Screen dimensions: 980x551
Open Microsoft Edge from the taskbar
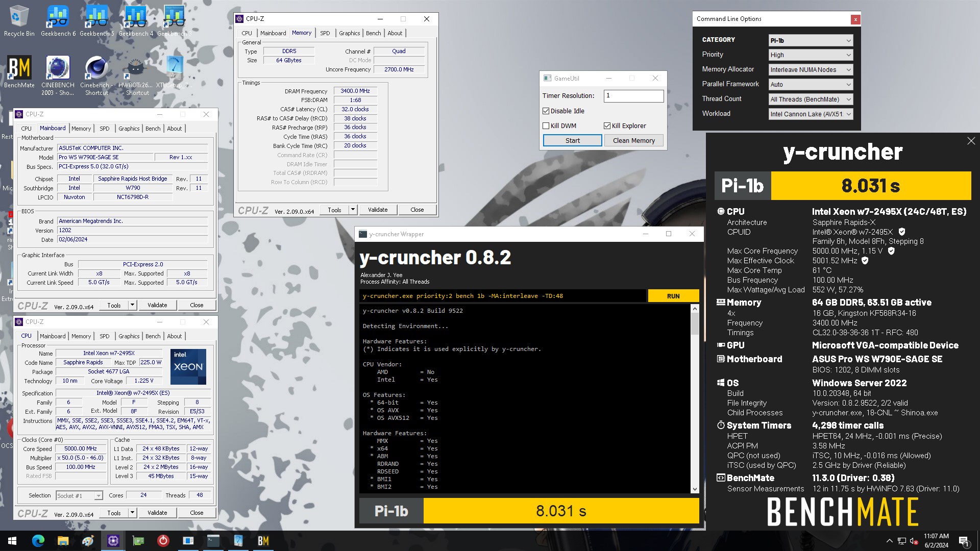38,541
